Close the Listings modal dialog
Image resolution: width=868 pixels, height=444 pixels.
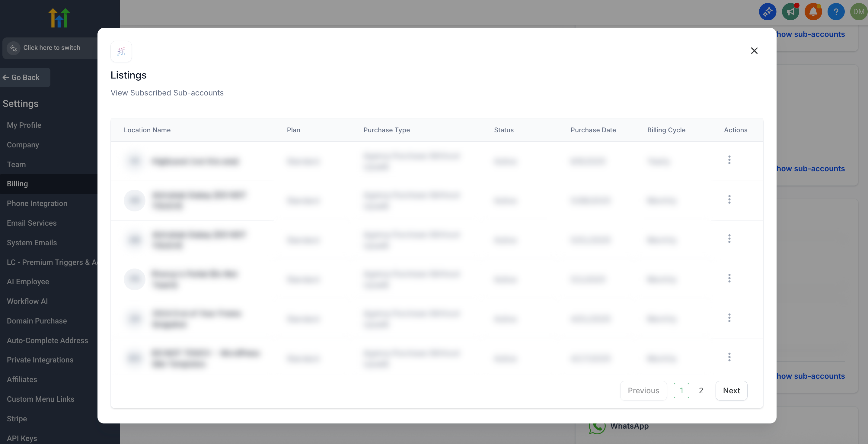[754, 50]
